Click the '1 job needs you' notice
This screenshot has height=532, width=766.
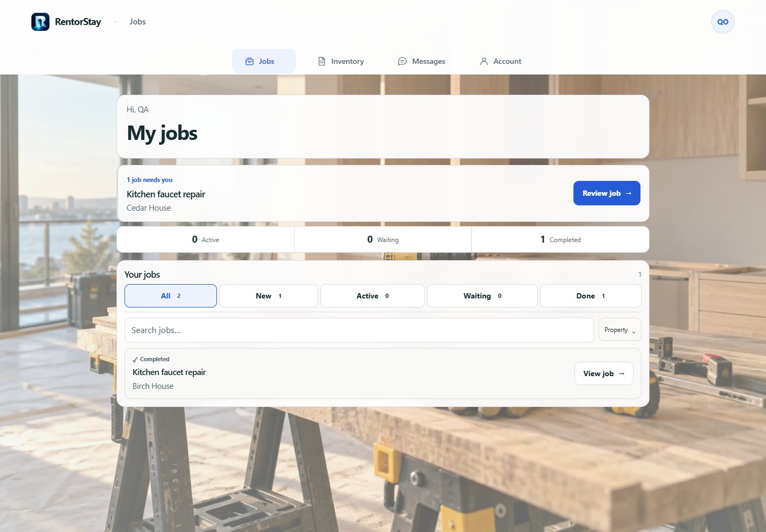(149, 180)
